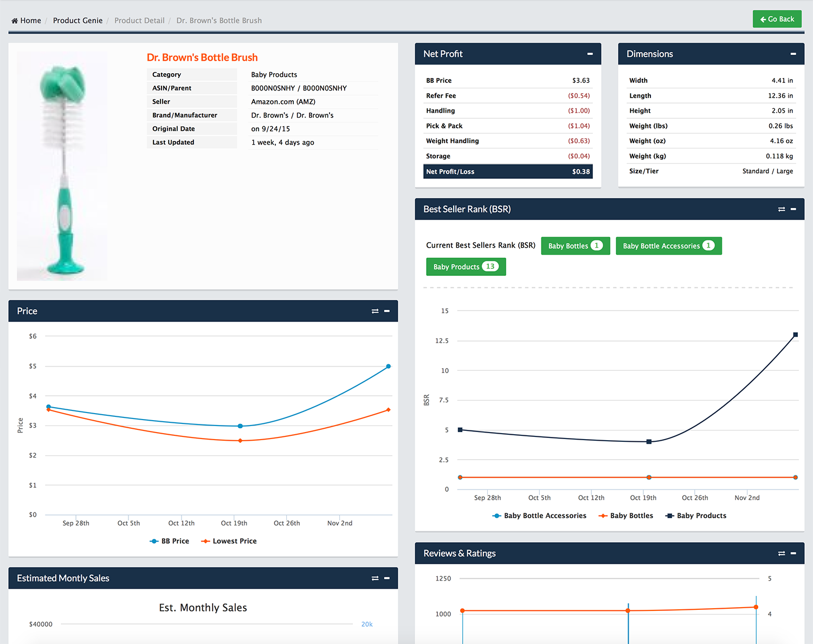Click the Baby Products BSR badge
813x644 pixels.
pos(466,267)
